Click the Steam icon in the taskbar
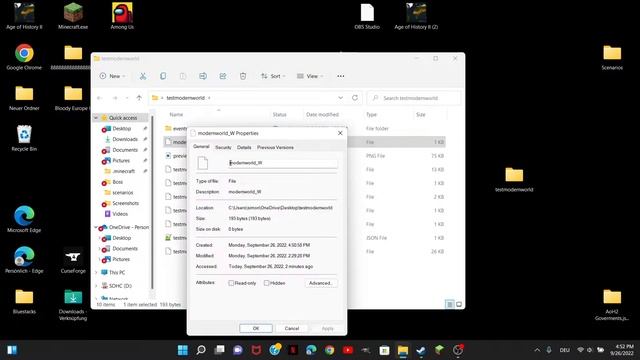Screen dimensions: 640x360 pos(421,350)
